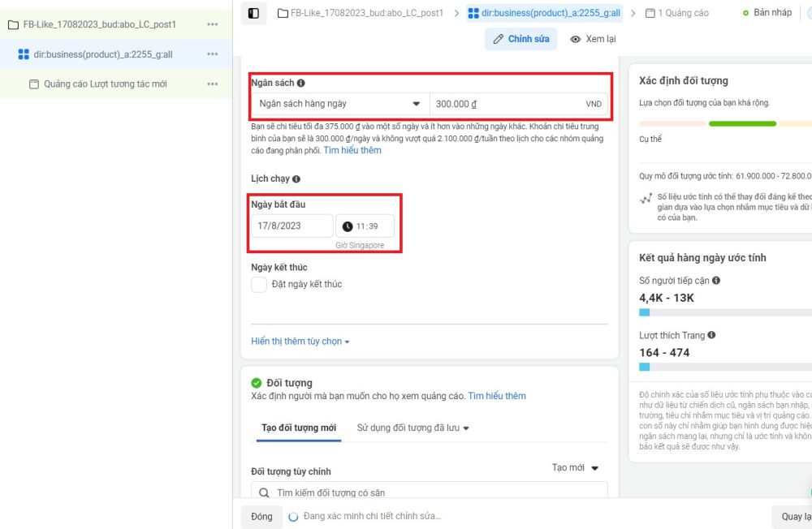The image size is (812, 529).
Task: Click the Số người tiếp cận estimate bar
Action: tap(725, 312)
